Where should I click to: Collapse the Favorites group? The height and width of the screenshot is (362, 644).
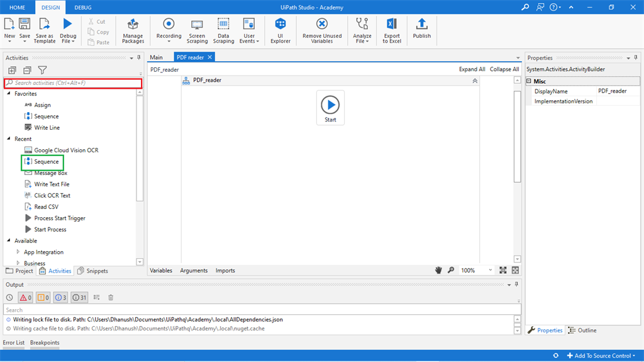click(x=9, y=93)
